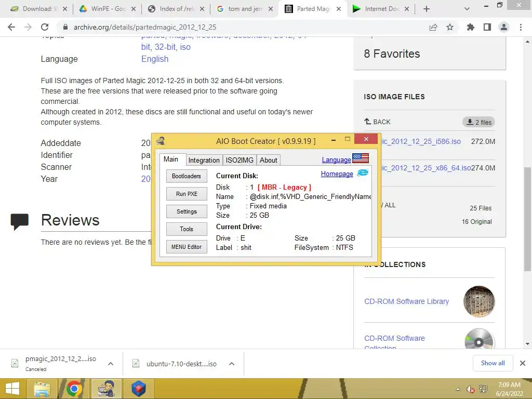Viewport: 532px width, 399px height.
Task: Share this page from the address bar
Action: tap(433, 27)
